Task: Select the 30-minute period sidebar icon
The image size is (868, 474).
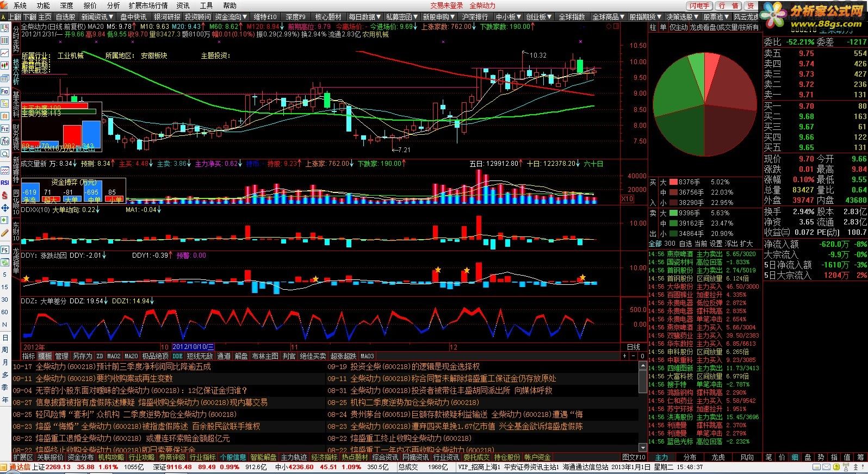Action: [5, 300]
